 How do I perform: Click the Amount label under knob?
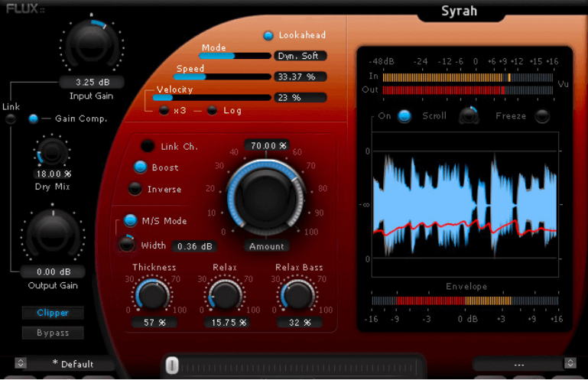[x=267, y=246]
